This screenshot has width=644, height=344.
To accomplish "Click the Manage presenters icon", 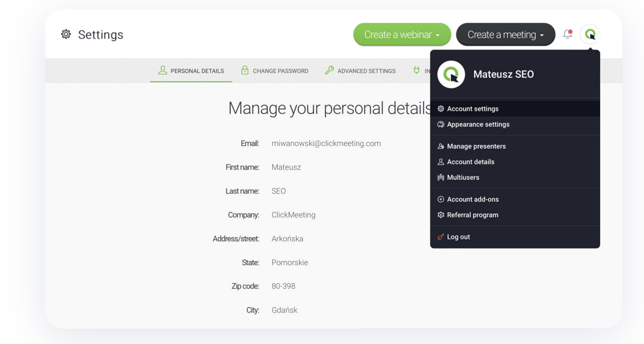I will [441, 146].
